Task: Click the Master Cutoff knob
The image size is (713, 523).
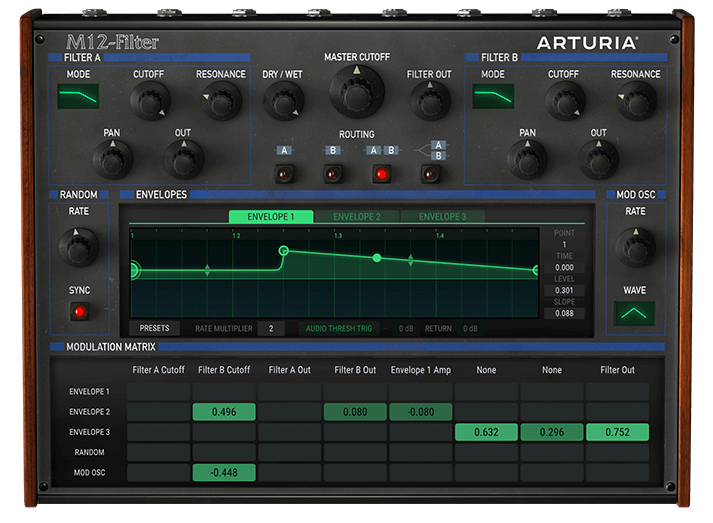Action: [356, 92]
